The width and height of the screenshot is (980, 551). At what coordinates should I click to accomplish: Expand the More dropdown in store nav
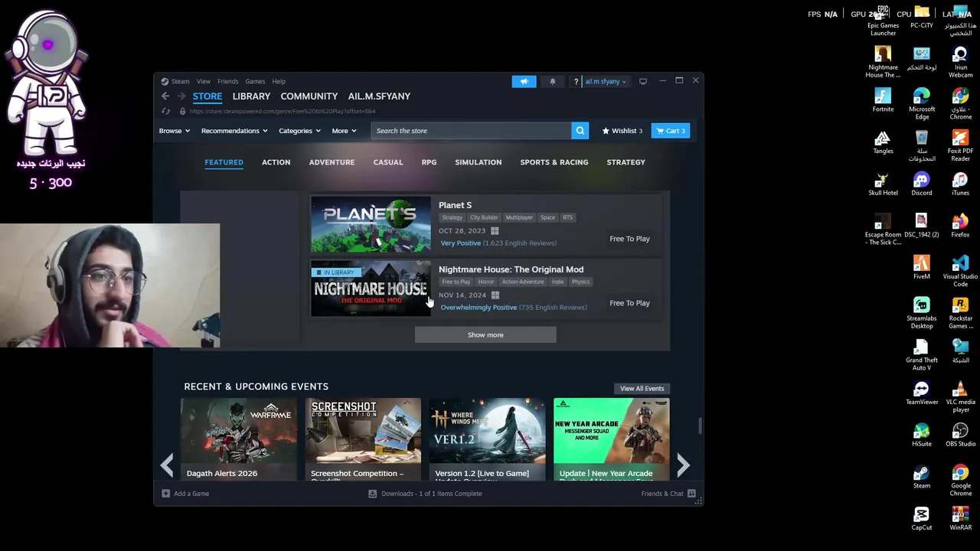tap(344, 131)
